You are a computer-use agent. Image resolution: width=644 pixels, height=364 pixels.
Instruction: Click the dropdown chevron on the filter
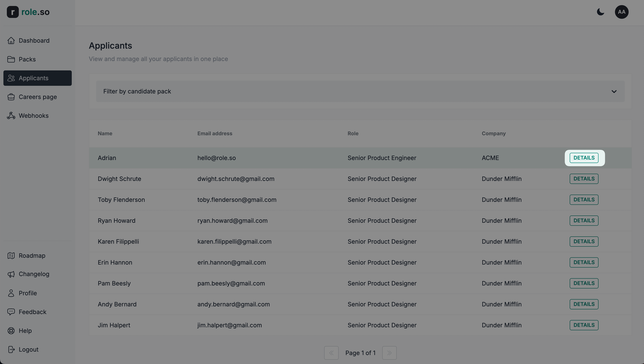(614, 92)
